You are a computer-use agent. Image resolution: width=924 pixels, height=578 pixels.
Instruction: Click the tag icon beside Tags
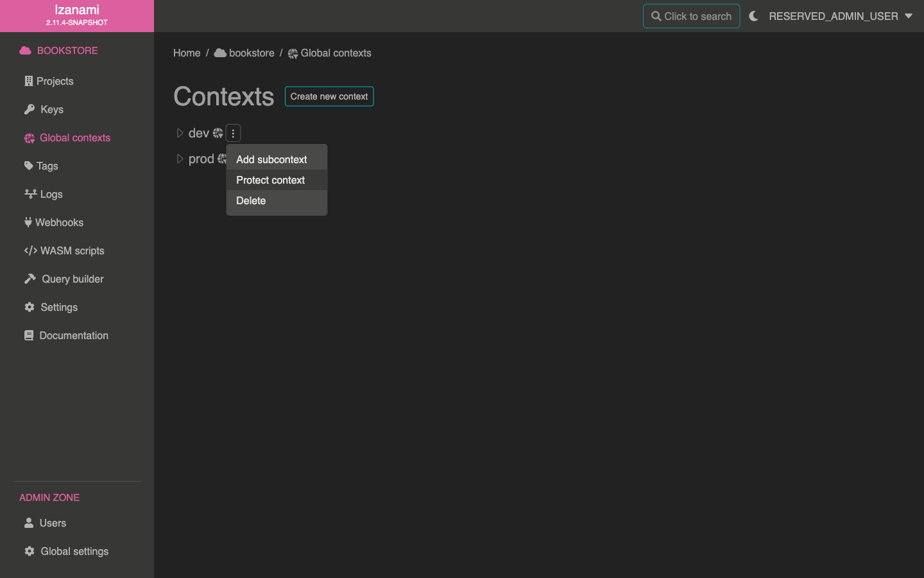tap(29, 166)
